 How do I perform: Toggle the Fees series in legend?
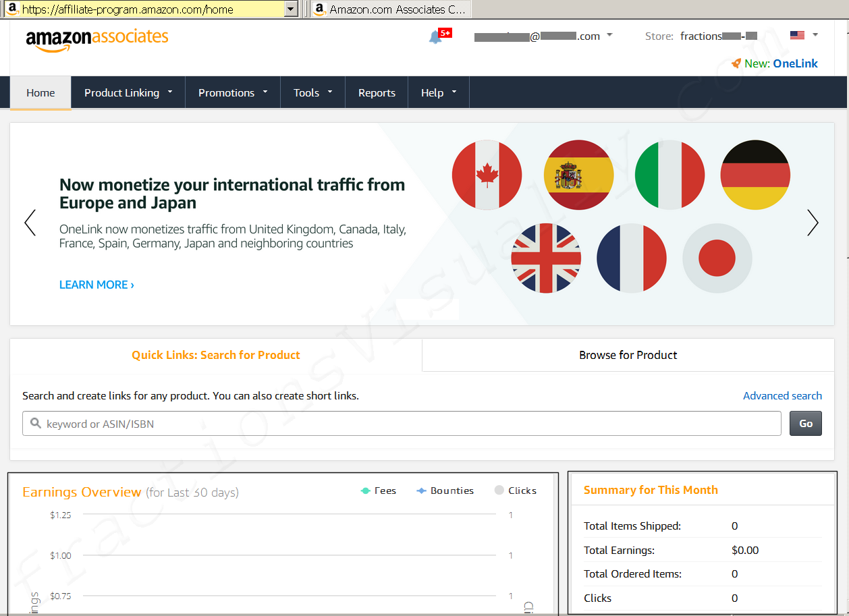tap(379, 491)
